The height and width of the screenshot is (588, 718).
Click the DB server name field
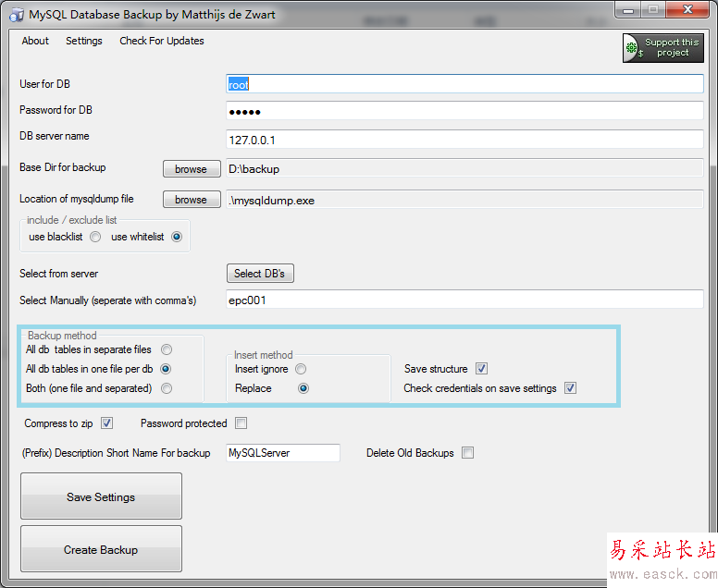pyautogui.click(x=464, y=139)
